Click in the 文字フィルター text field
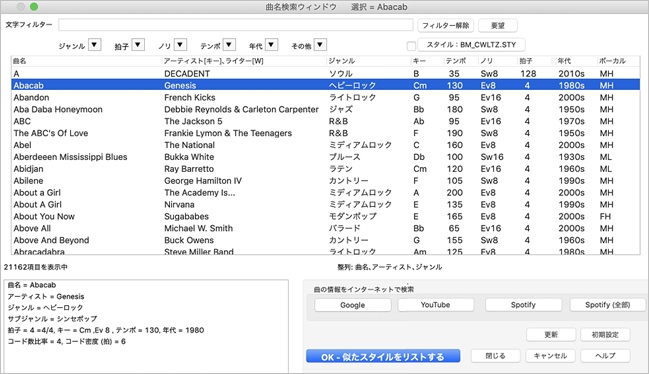This screenshot has width=649, height=374. 236,25
